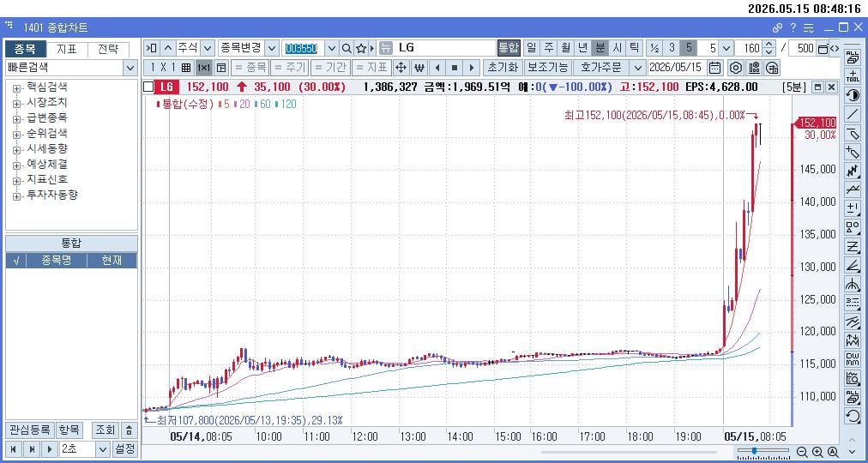Tick the checkbox beside LG label

[148, 87]
